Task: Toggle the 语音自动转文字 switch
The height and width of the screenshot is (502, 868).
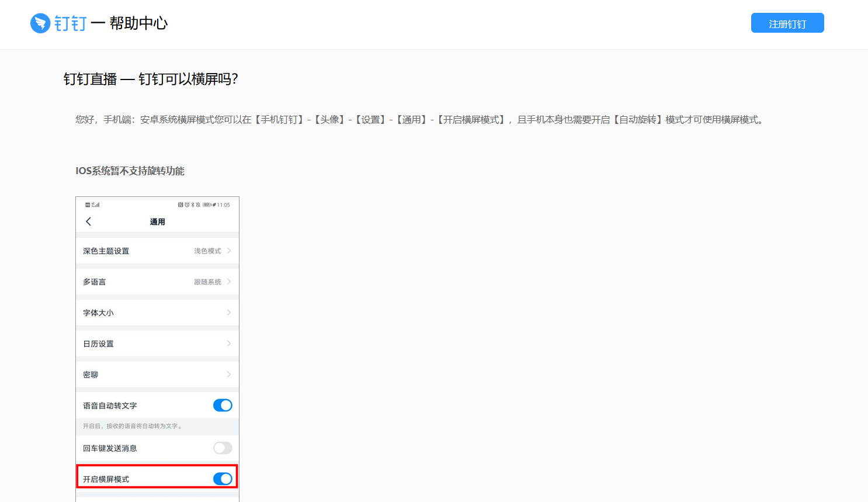Action: pyautogui.click(x=223, y=405)
